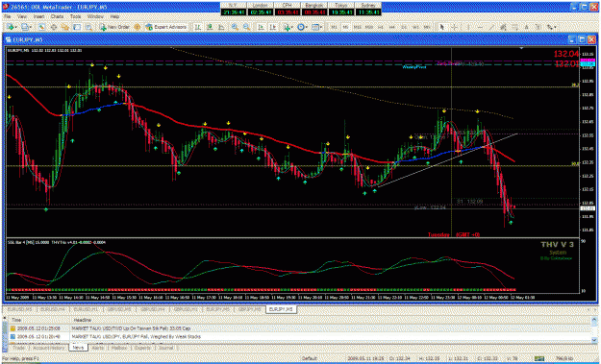Viewport: 601px width, 364px height.
Task: Toggle the Navigator panel (star folder icon)
Action: tap(65, 27)
